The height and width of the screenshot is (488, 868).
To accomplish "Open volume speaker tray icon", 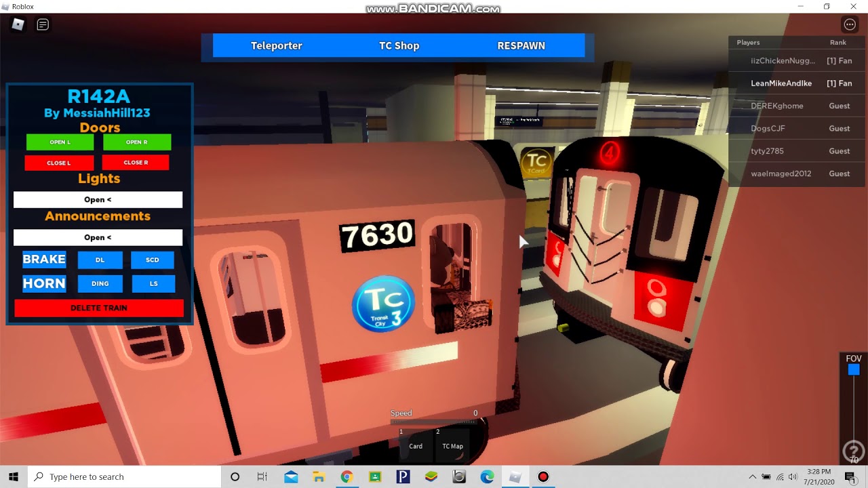I will [793, 476].
